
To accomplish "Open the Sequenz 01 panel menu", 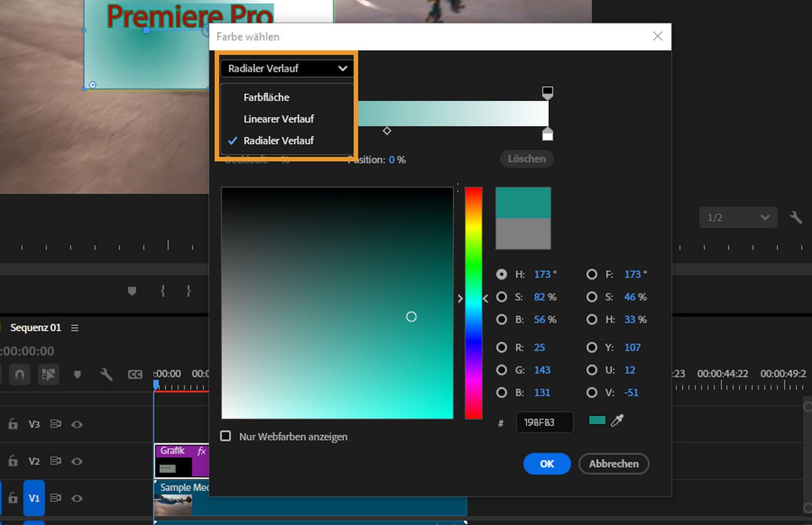I will (75, 328).
